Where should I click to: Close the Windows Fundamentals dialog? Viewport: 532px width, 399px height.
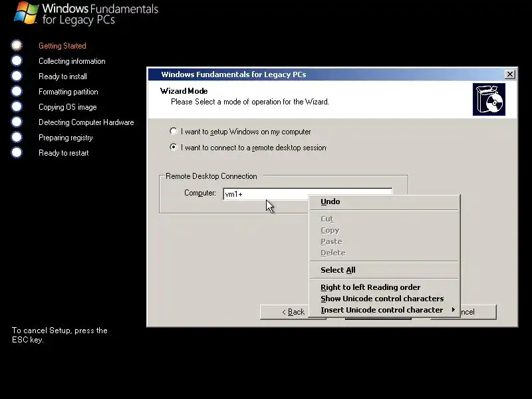pos(509,74)
